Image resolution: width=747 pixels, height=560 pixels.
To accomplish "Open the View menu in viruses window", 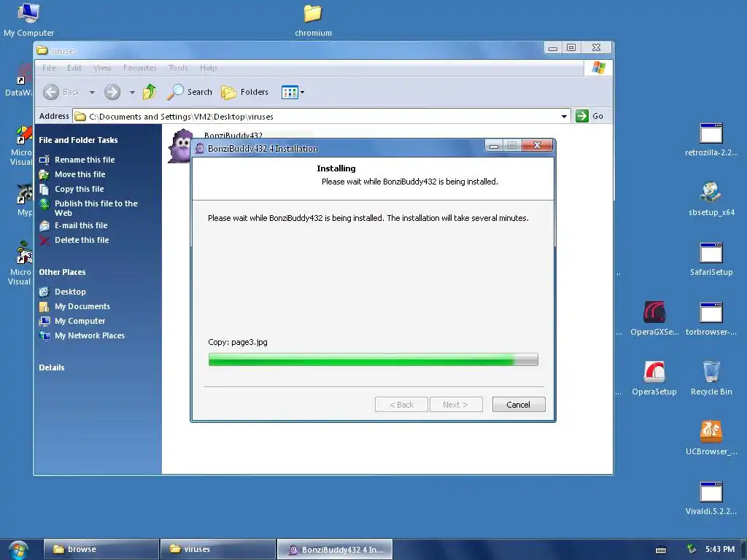I will [x=102, y=68].
